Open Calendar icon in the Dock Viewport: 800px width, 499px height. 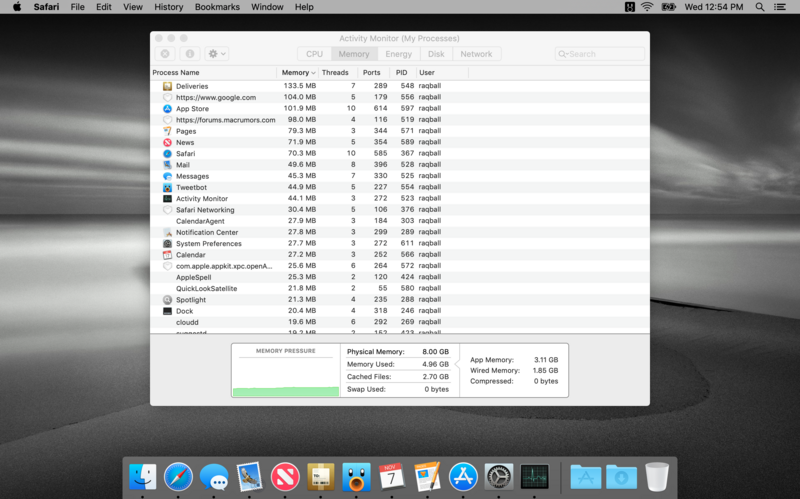392,477
